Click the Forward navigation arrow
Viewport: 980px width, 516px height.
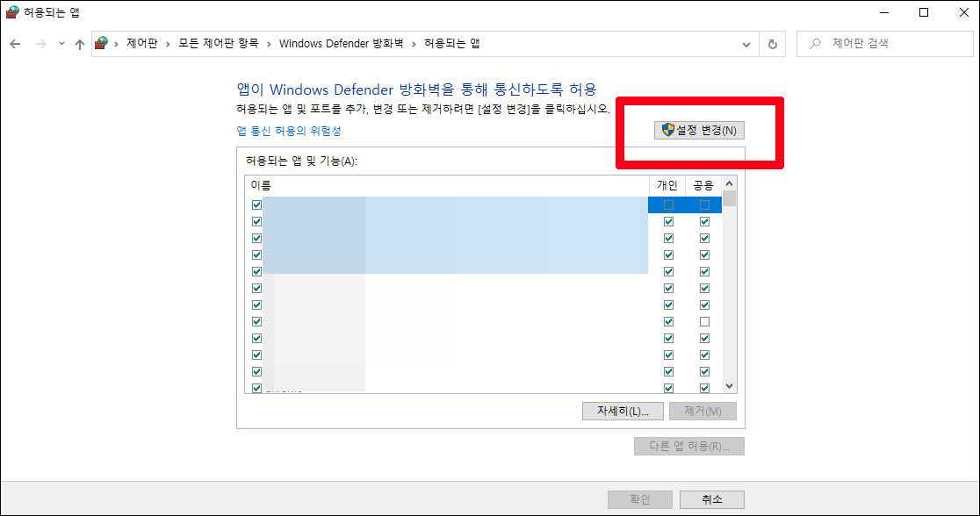coord(40,44)
